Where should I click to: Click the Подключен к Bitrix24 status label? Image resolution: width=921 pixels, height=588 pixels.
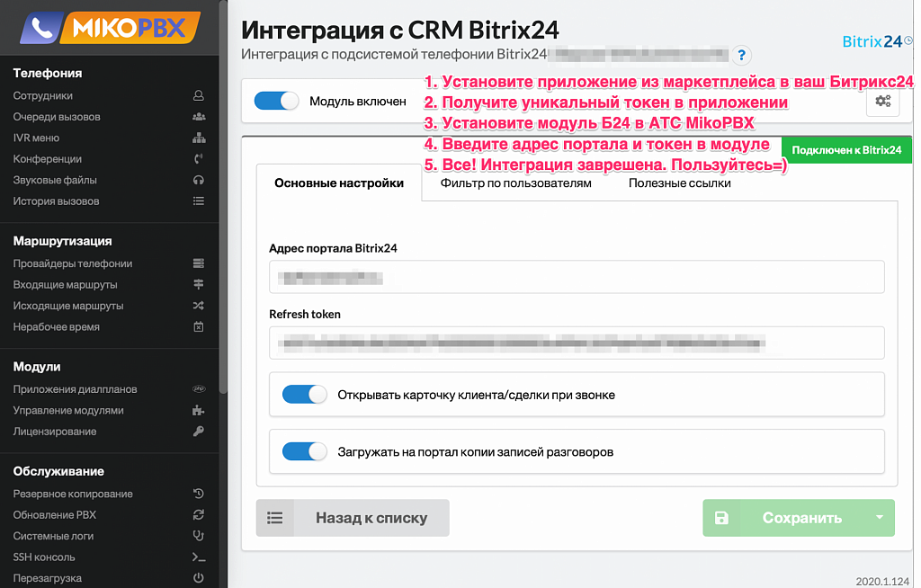click(846, 150)
